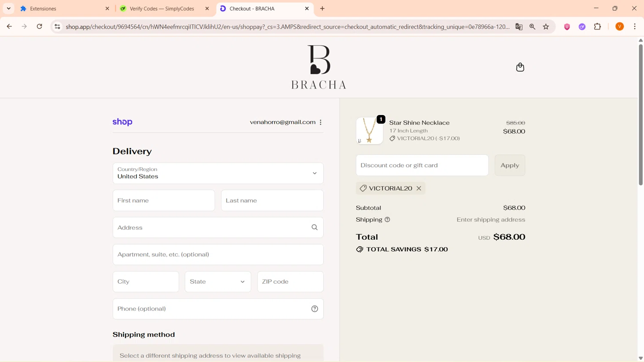This screenshot has width=644, height=362.
Task: Switch to the Extensiones tab
Action: (x=64, y=9)
